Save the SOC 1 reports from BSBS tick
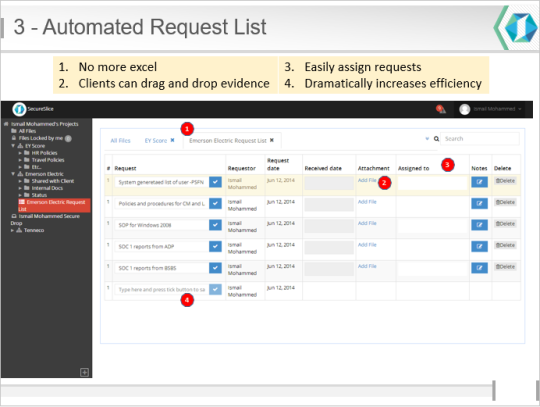The height and width of the screenshot is (407, 540). click(x=215, y=268)
